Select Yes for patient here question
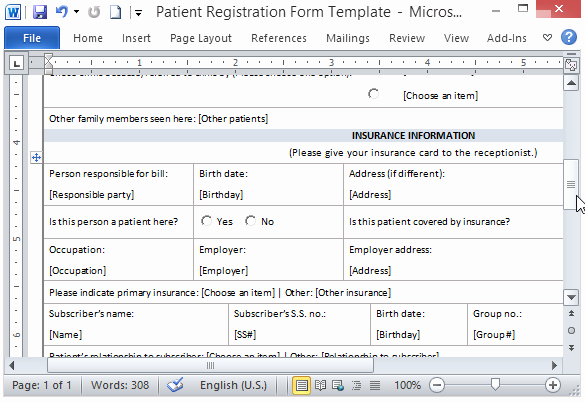This screenshot has height=402, width=585. click(206, 221)
